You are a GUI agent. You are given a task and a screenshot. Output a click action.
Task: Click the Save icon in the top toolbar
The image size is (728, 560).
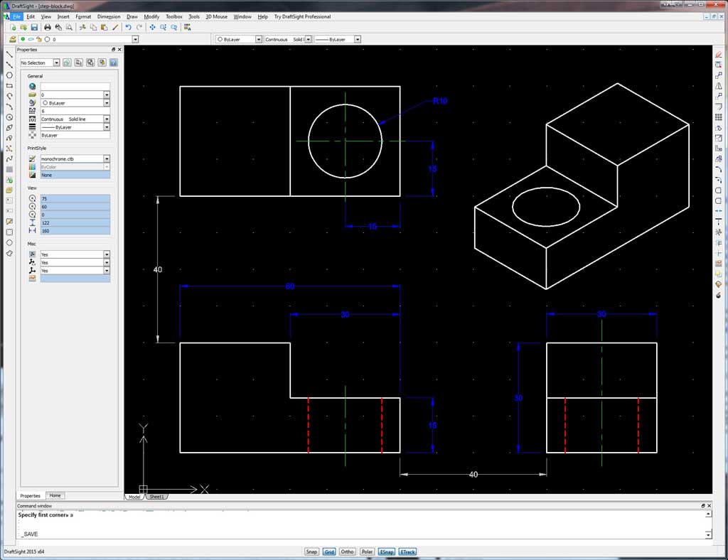[34, 28]
